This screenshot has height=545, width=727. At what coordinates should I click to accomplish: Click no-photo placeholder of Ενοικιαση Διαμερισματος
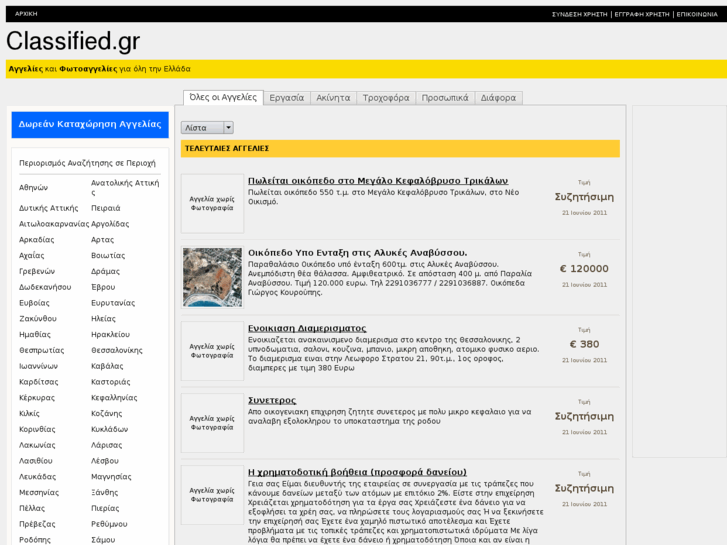[212, 351]
